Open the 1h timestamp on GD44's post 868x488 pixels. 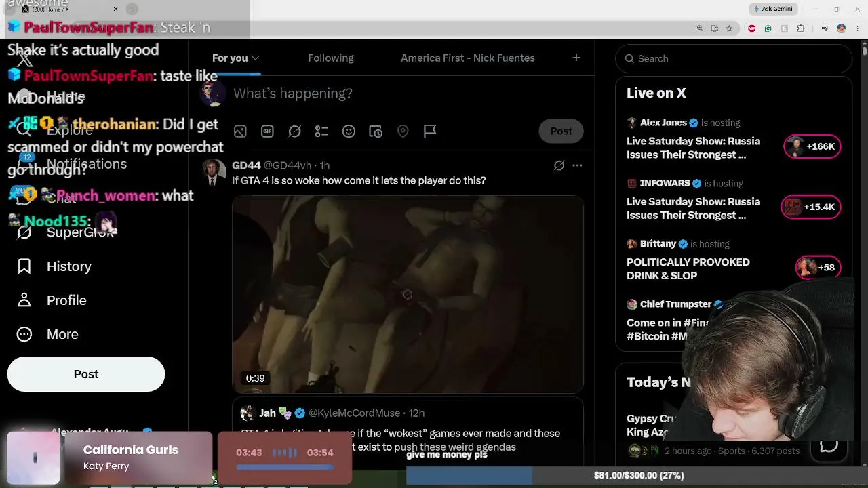(325, 165)
